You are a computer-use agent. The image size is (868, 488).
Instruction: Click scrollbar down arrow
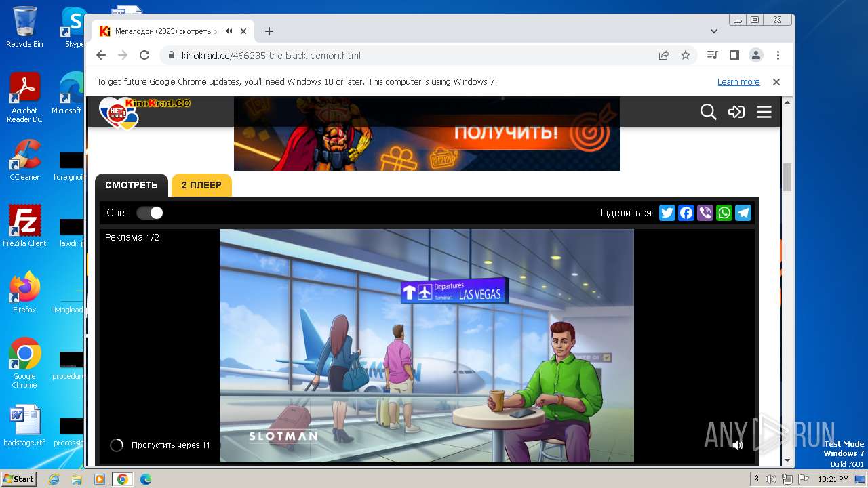tap(787, 461)
